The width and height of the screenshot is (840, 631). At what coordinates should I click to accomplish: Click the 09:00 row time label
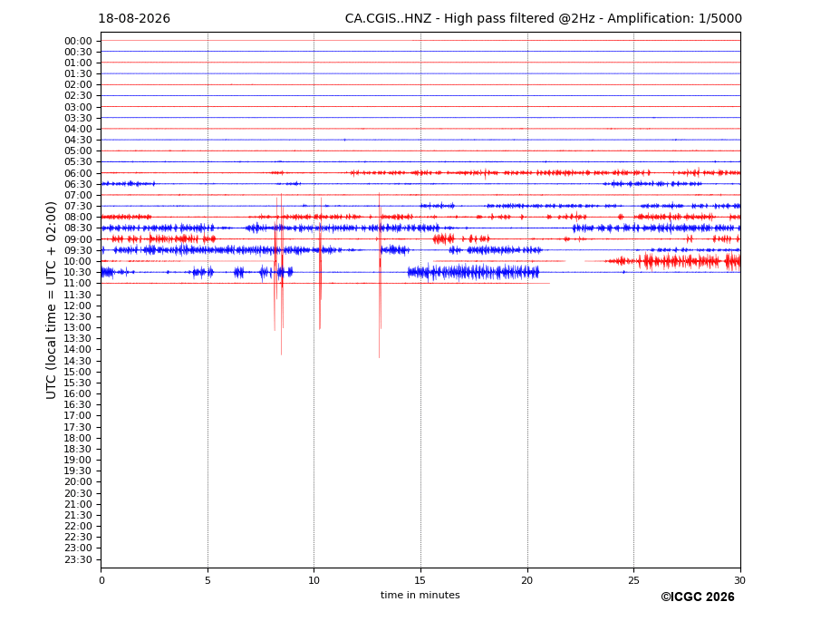[78, 239]
